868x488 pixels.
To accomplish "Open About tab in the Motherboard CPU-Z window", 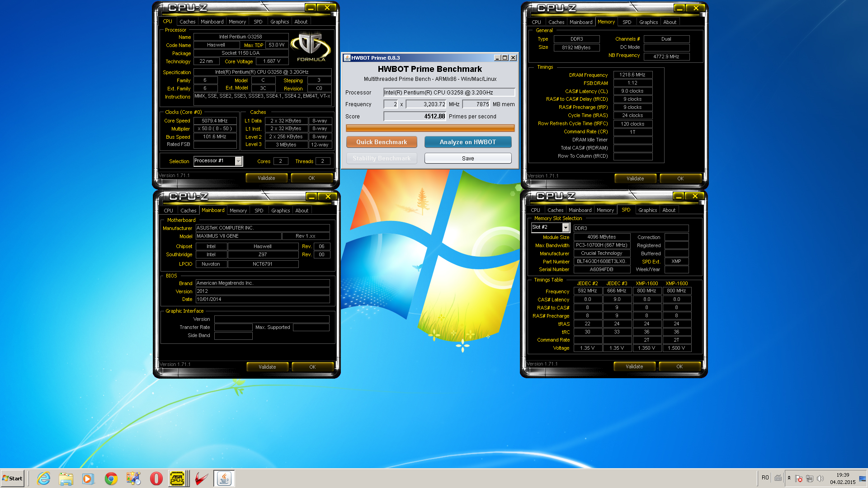I will pos(302,211).
